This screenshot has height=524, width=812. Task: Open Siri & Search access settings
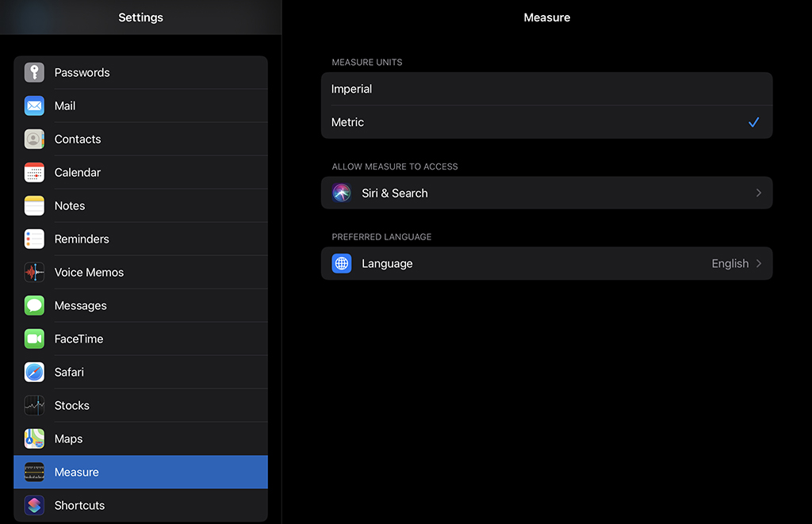click(x=547, y=193)
